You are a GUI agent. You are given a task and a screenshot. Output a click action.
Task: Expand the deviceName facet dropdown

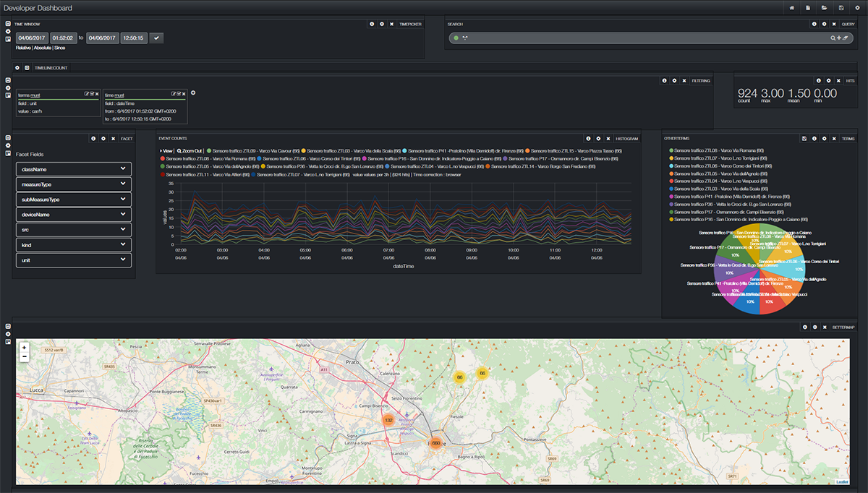[73, 215]
